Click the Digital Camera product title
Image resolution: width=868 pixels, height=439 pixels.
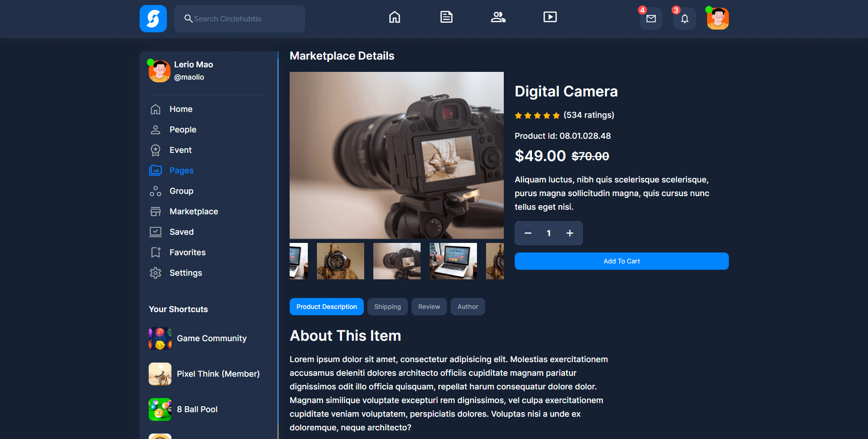(x=566, y=91)
